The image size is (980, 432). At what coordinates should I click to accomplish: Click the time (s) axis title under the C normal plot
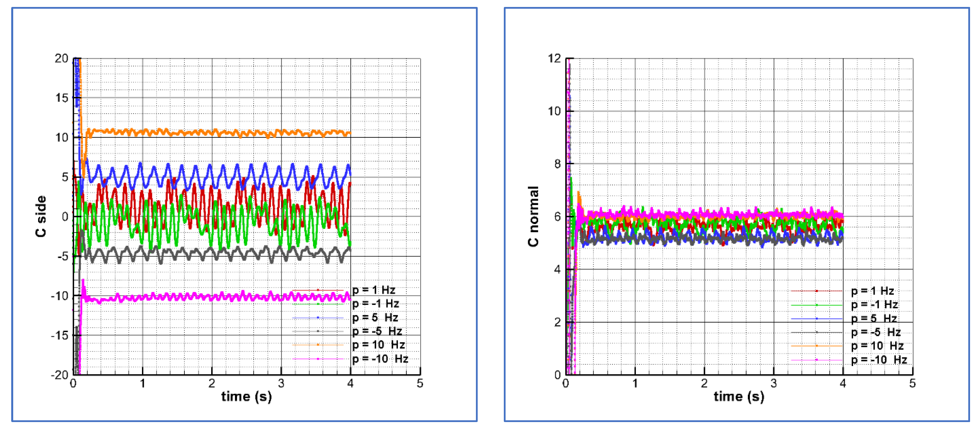pos(739,397)
